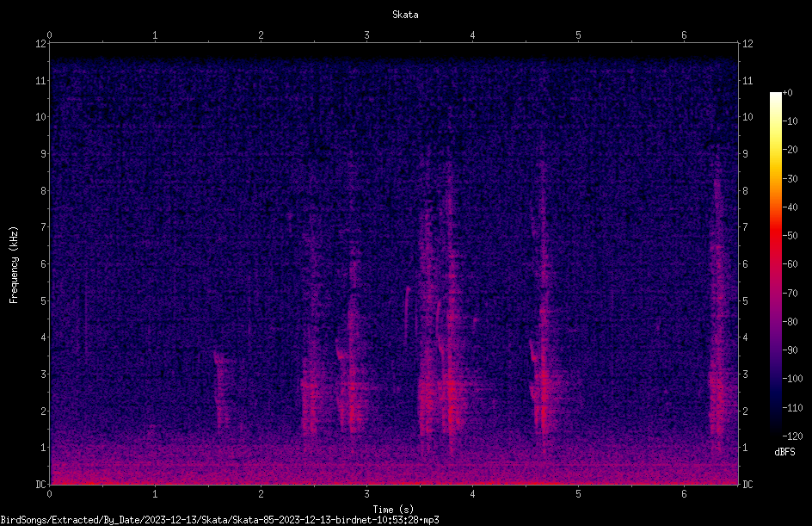
Task: Select the DC label on left axis
Action: 41,484
